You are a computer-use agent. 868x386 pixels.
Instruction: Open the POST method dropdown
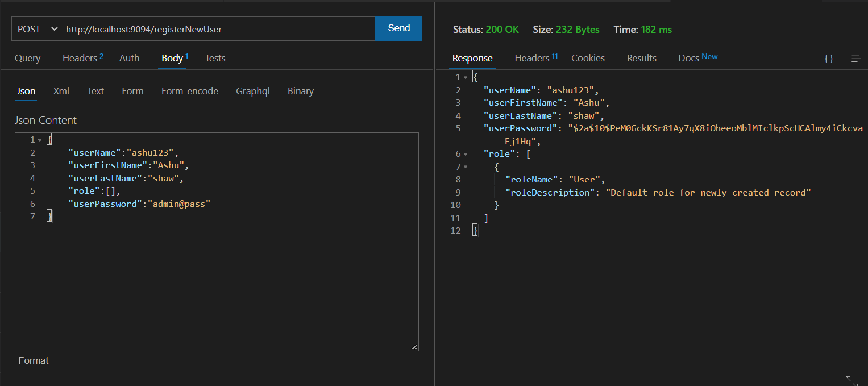(x=35, y=28)
